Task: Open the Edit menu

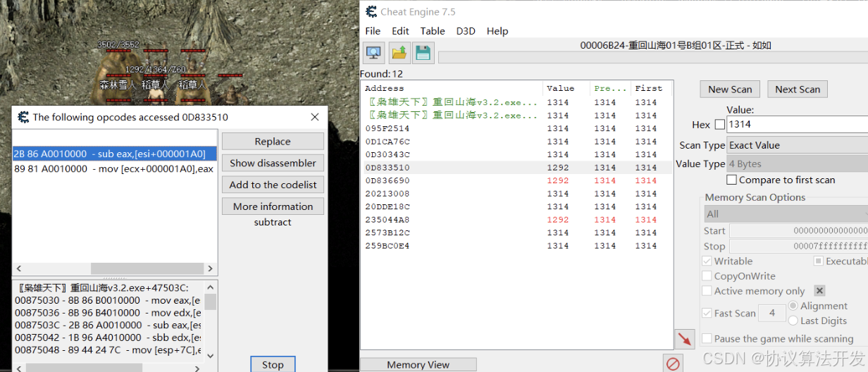Action: click(x=400, y=31)
